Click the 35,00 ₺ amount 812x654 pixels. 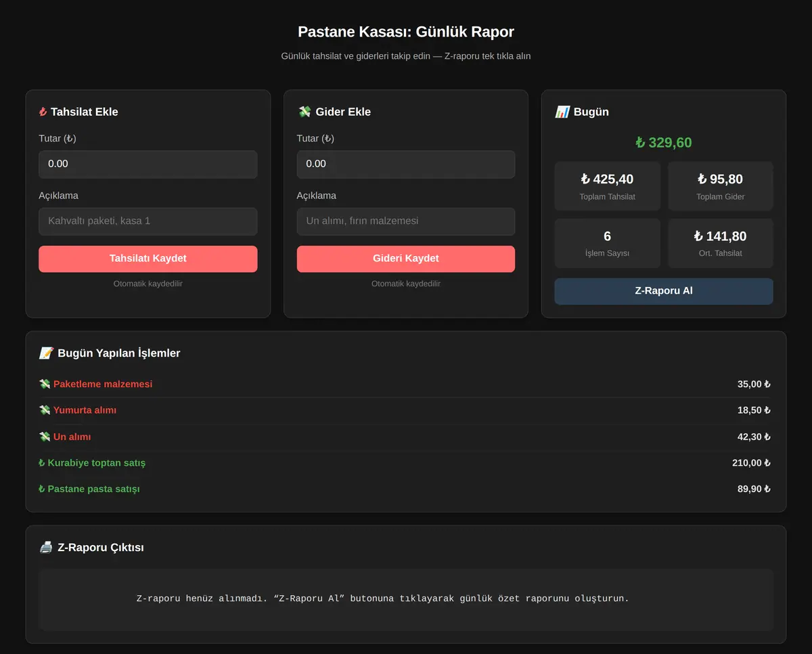point(754,384)
